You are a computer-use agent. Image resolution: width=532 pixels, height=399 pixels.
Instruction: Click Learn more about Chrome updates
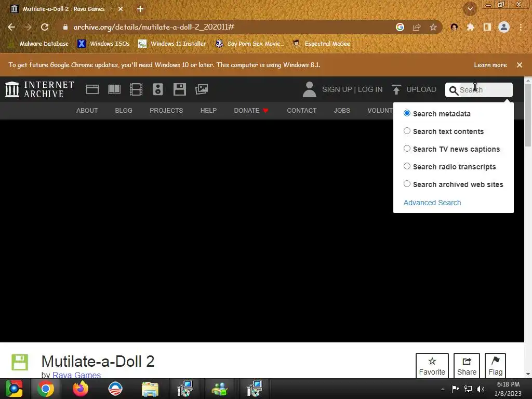[490, 65]
